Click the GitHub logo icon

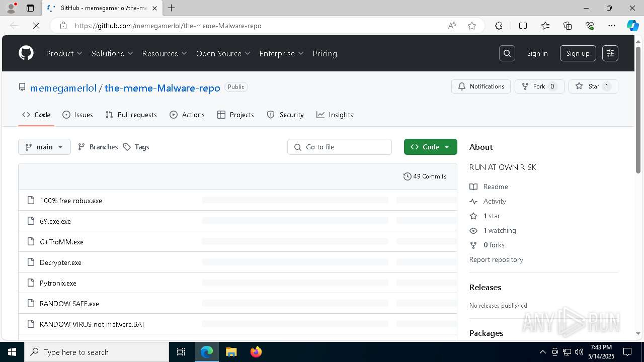coord(26,53)
